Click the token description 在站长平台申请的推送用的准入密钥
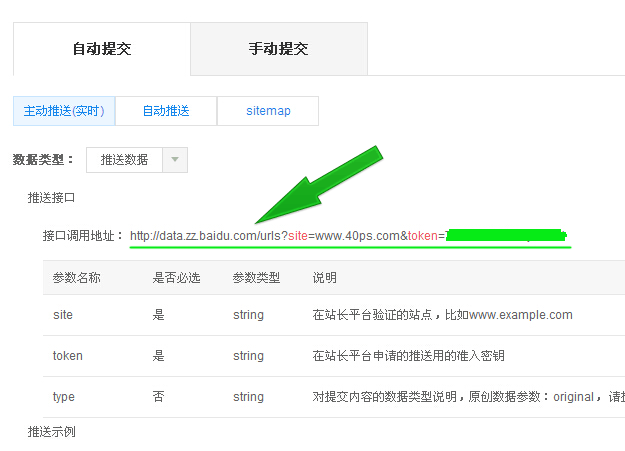The height and width of the screenshot is (451, 625). click(x=409, y=356)
